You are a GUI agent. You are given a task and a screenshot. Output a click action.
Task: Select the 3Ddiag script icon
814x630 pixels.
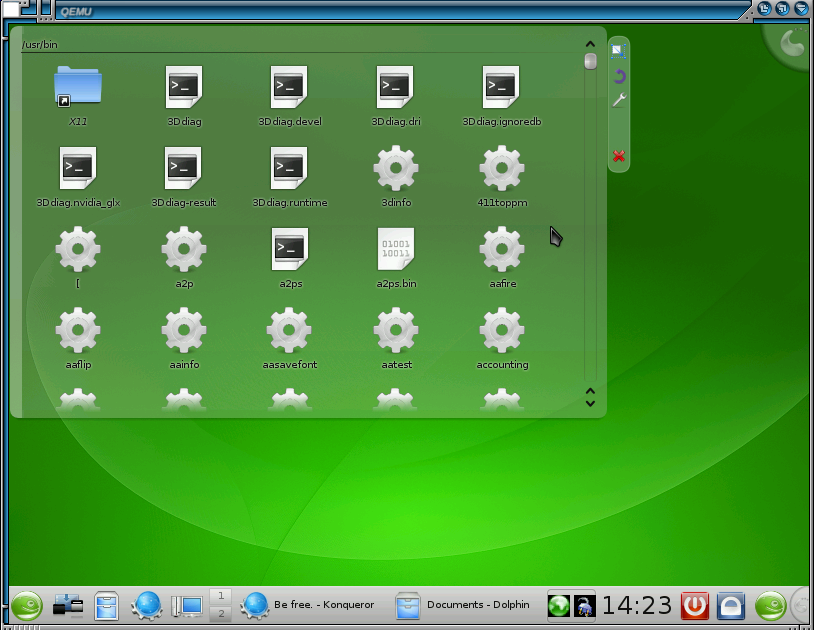tap(184, 87)
